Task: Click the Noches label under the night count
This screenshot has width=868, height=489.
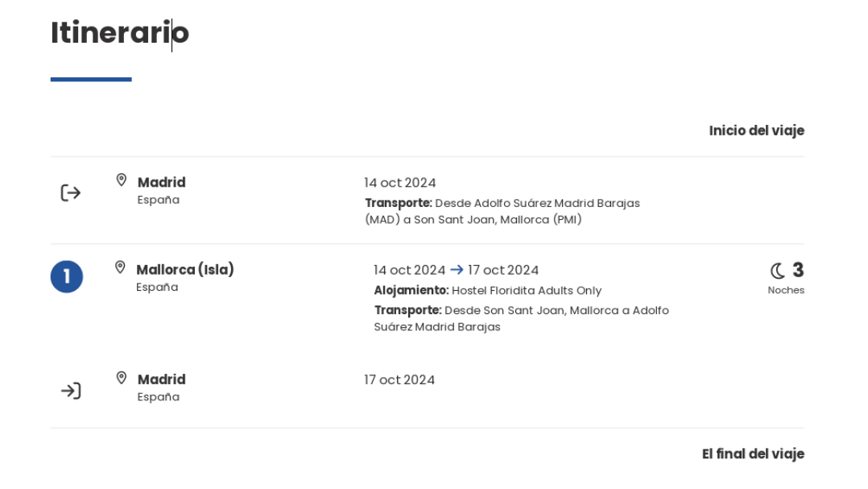Action: click(786, 290)
